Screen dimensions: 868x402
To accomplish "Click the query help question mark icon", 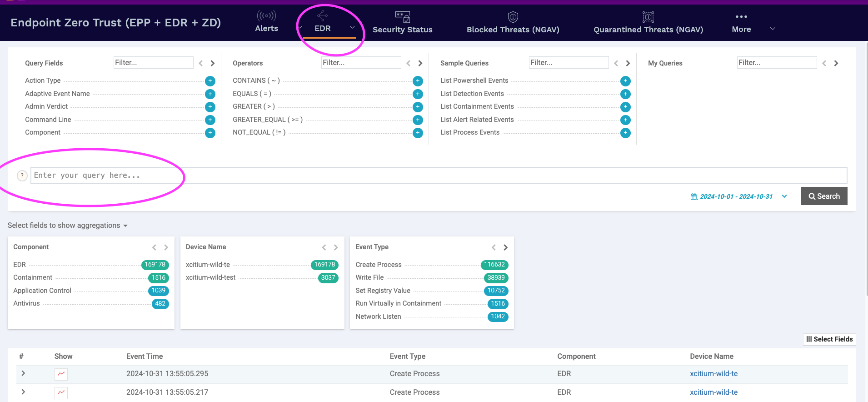I will (22, 176).
